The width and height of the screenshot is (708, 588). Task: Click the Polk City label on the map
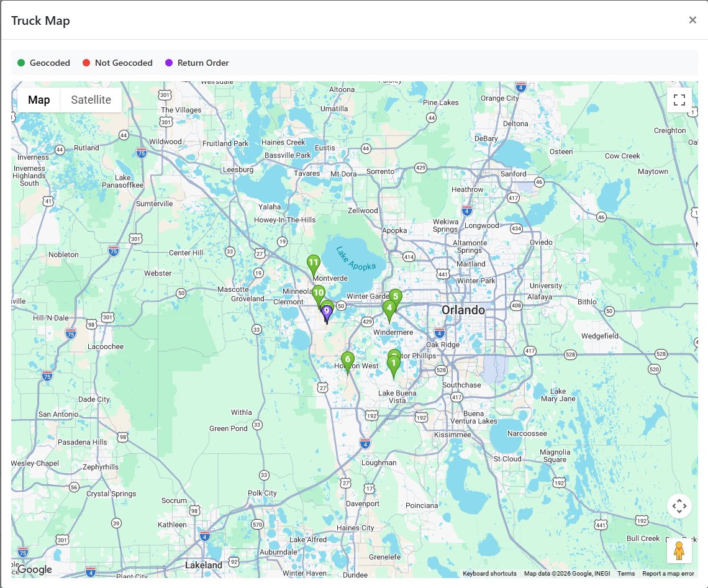(x=262, y=493)
